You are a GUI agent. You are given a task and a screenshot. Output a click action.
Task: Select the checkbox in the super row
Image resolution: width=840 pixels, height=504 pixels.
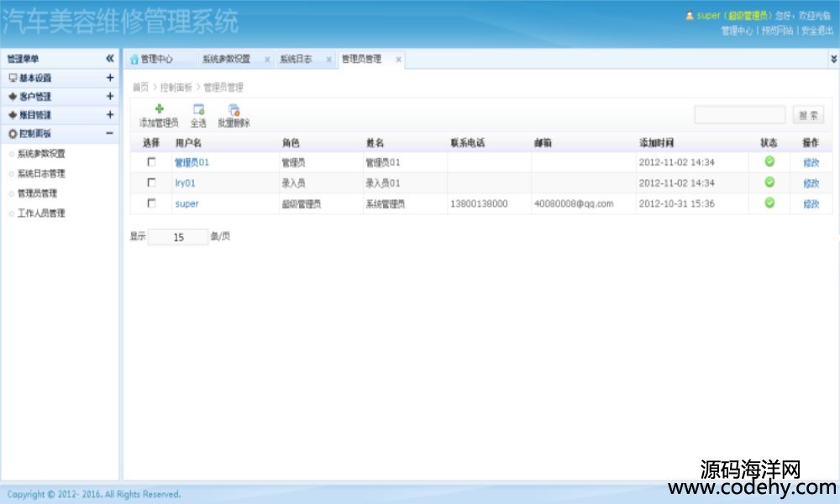pyautogui.click(x=151, y=203)
